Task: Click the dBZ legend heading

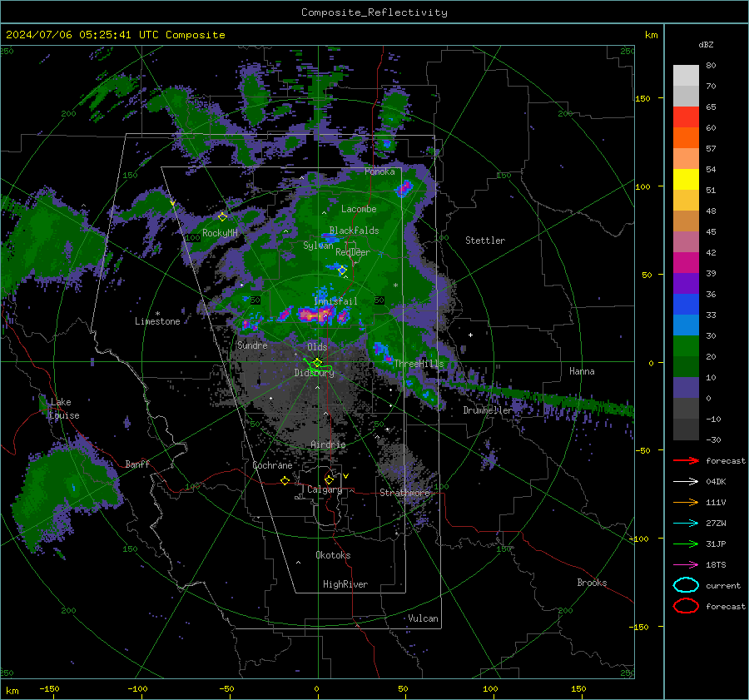Action: pyautogui.click(x=706, y=44)
